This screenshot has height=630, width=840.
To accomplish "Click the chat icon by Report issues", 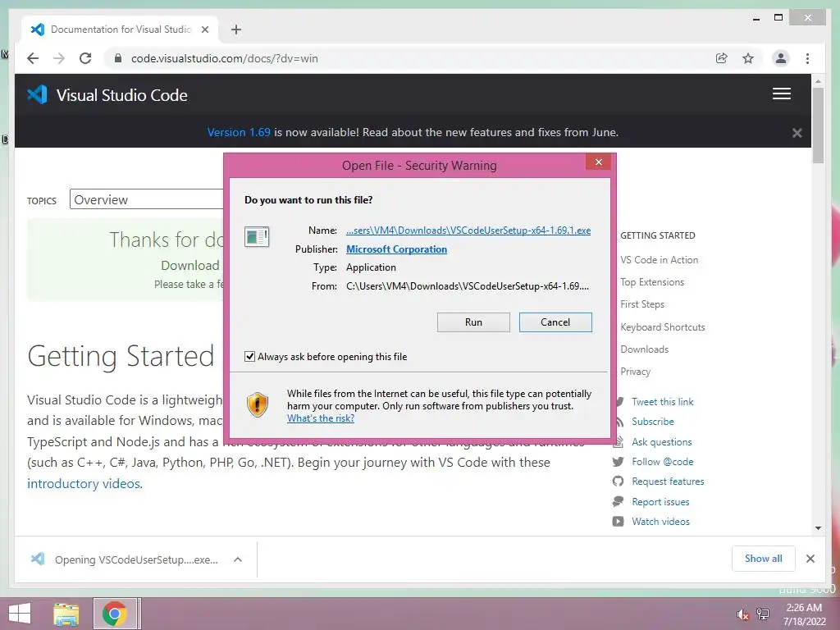I will (618, 501).
